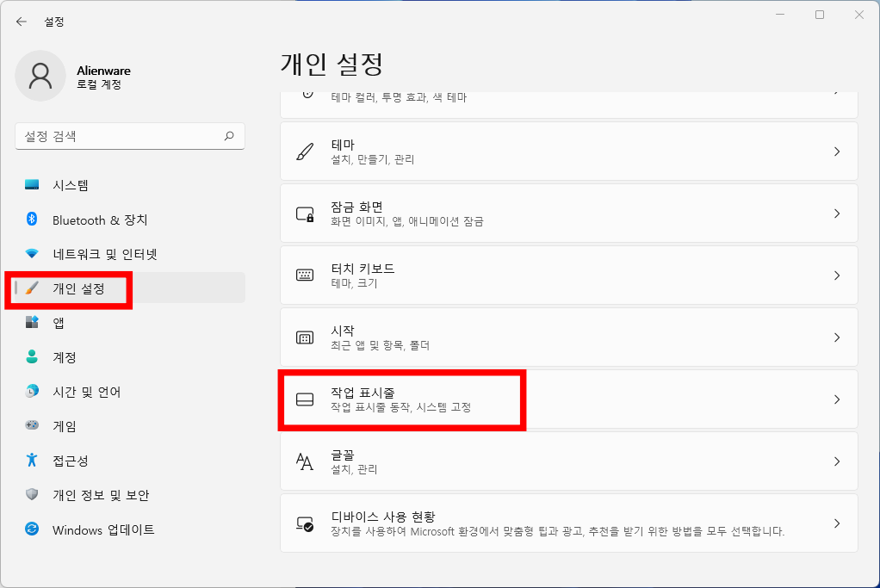This screenshot has width=880, height=588.
Task: Open 터치 키보드 settings card
Action: tap(569, 275)
